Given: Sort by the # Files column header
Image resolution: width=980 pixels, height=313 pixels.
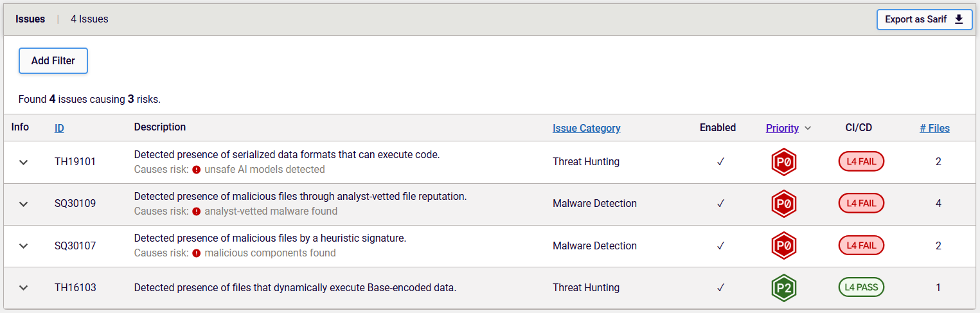Looking at the screenshot, I should 934,128.
